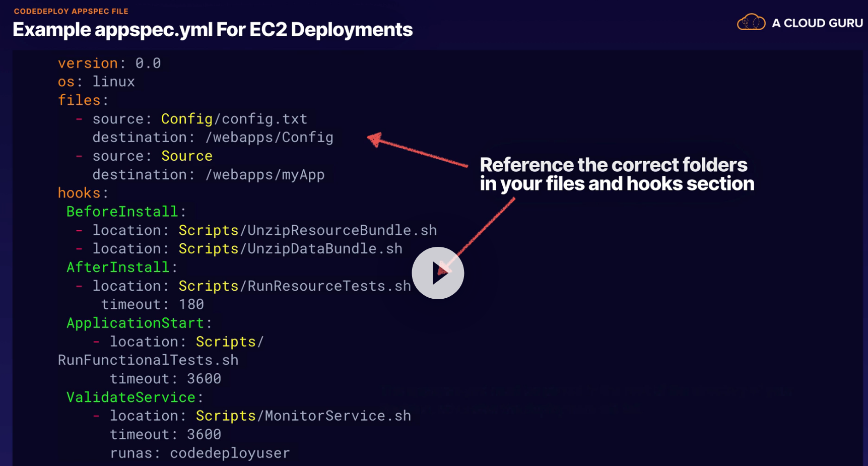
Task: Click the BeforeInstall hook name
Action: tap(122, 212)
